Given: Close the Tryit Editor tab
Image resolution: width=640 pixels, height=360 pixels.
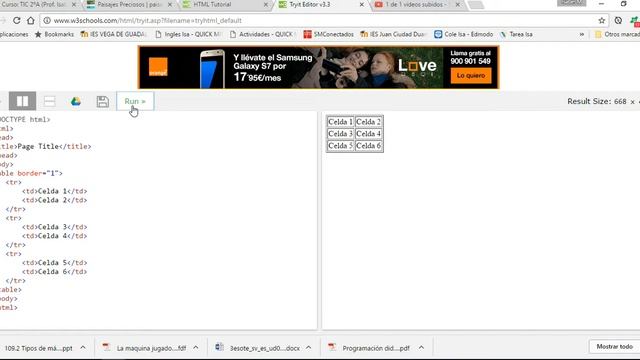Looking at the screenshot, I should [x=362, y=4].
